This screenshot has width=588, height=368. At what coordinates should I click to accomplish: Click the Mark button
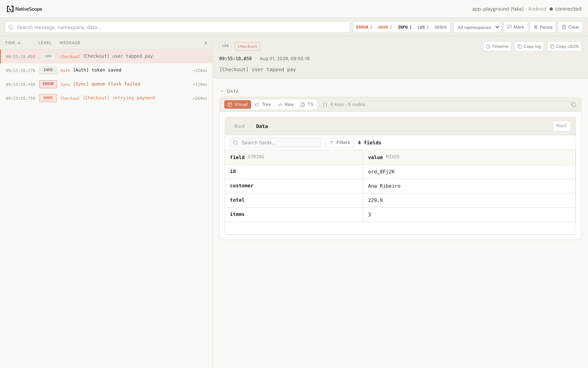pos(516,27)
